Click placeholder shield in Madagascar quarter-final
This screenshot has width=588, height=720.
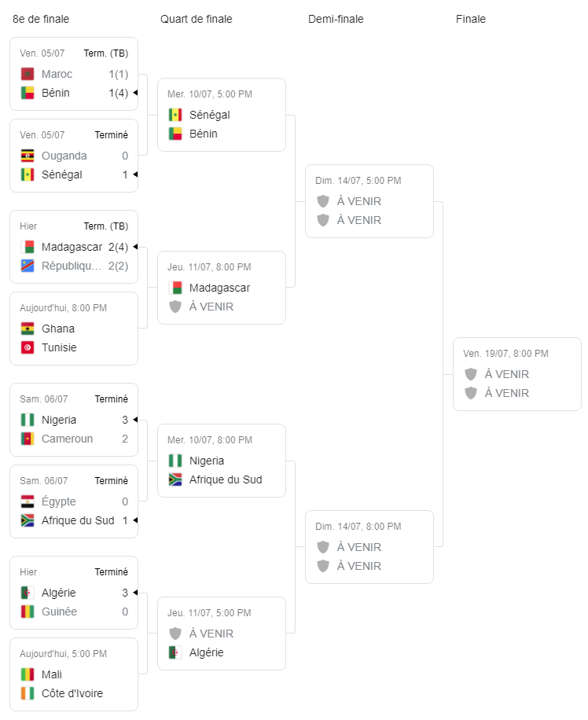175,307
